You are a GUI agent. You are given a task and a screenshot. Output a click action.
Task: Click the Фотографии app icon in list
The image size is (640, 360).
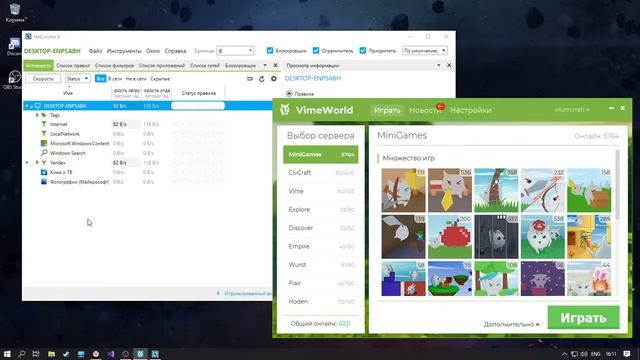coord(44,182)
